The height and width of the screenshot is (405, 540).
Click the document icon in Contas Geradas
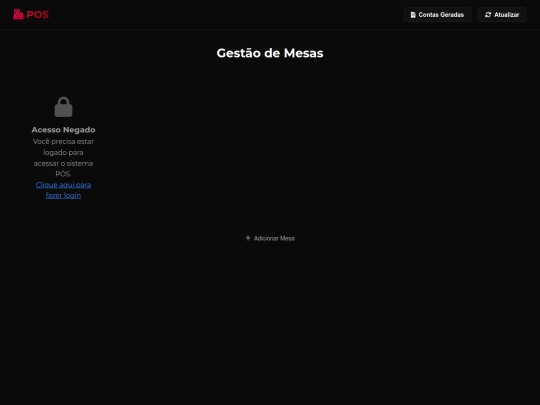413,15
